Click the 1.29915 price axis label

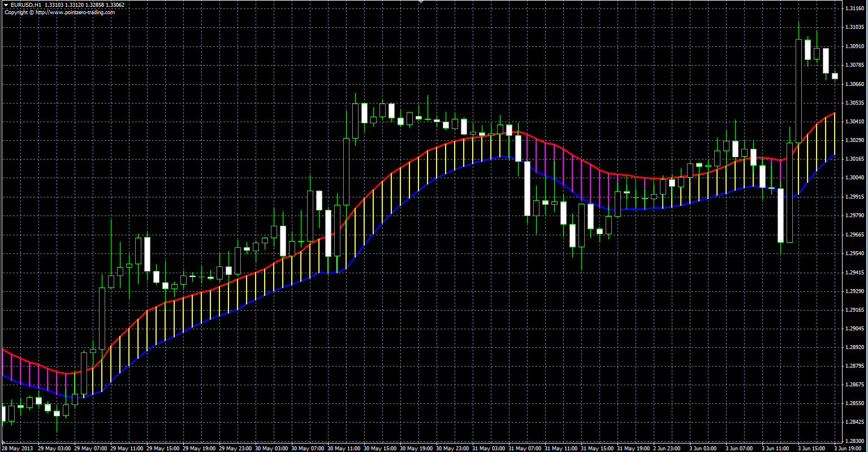point(854,197)
